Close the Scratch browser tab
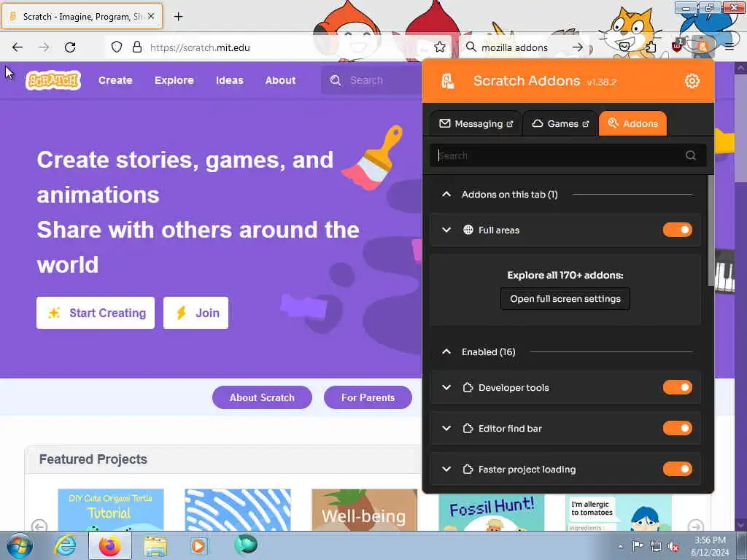This screenshot has height=560, width=747. 150,16
